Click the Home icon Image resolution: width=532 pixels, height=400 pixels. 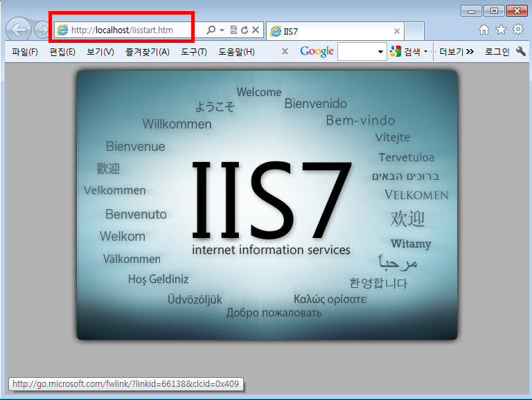[x=484, y=30]
